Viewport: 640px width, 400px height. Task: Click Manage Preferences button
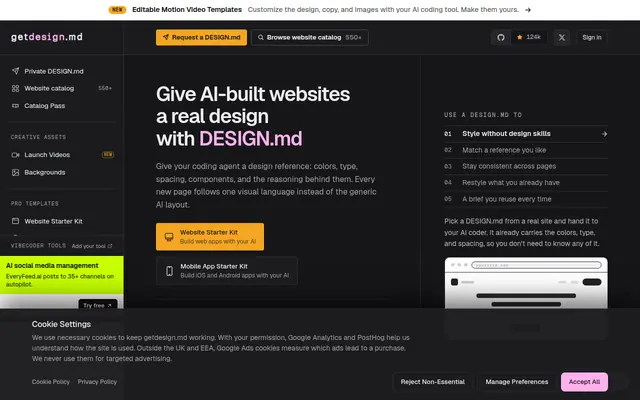pyautogui.click(x=517, y=382)
